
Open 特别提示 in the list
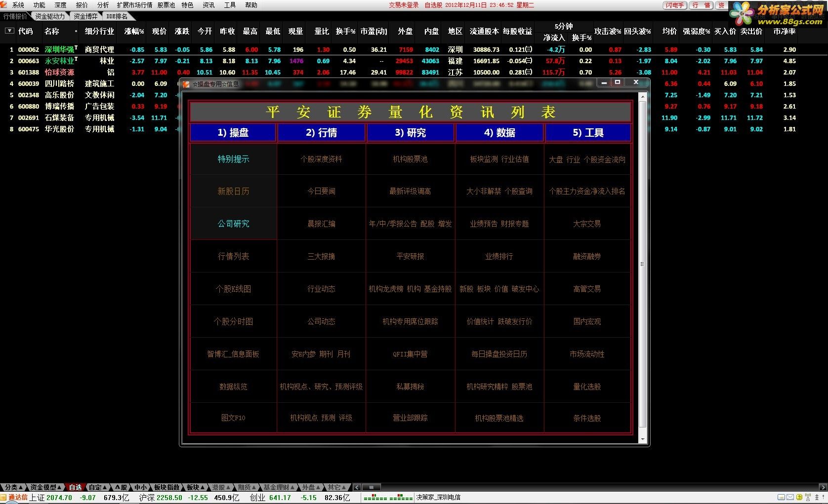pos(233,159)
